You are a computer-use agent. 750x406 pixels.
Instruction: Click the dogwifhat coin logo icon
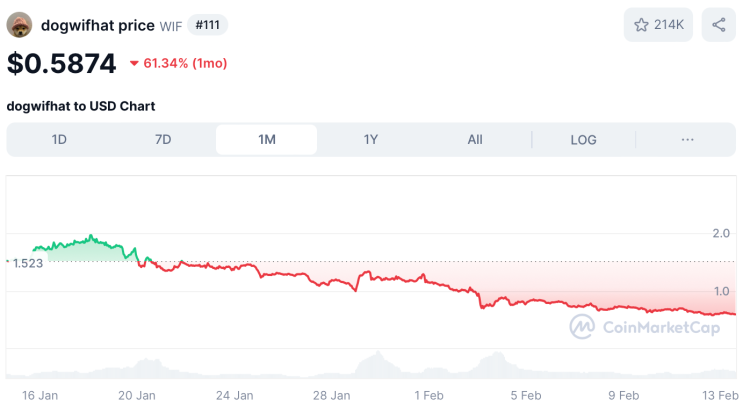tap(19, 25)
